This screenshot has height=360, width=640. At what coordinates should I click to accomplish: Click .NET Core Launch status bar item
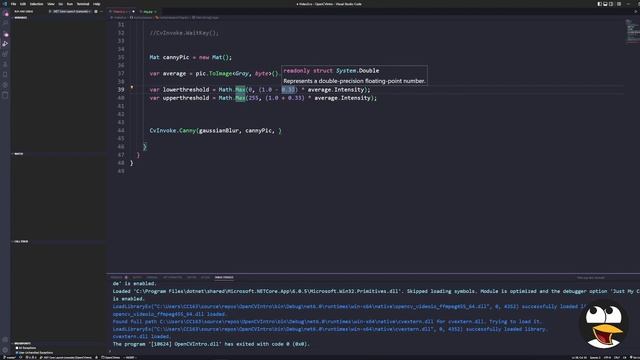[67, 358]
